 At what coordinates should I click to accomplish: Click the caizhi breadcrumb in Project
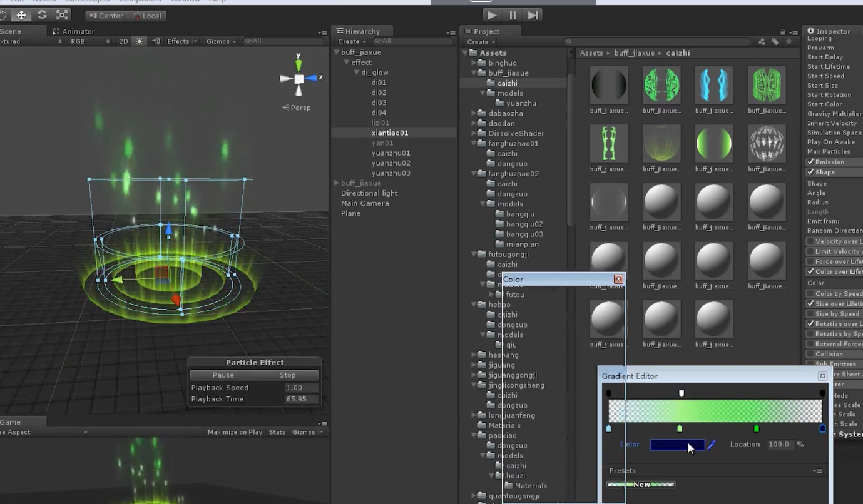pyautogui.click(x=678, y=53)
